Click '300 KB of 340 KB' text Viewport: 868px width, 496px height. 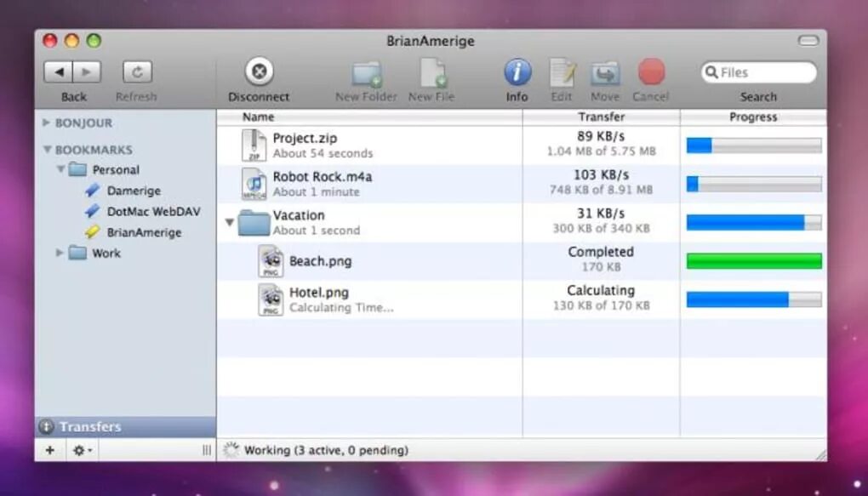click(x=601, y=228)
